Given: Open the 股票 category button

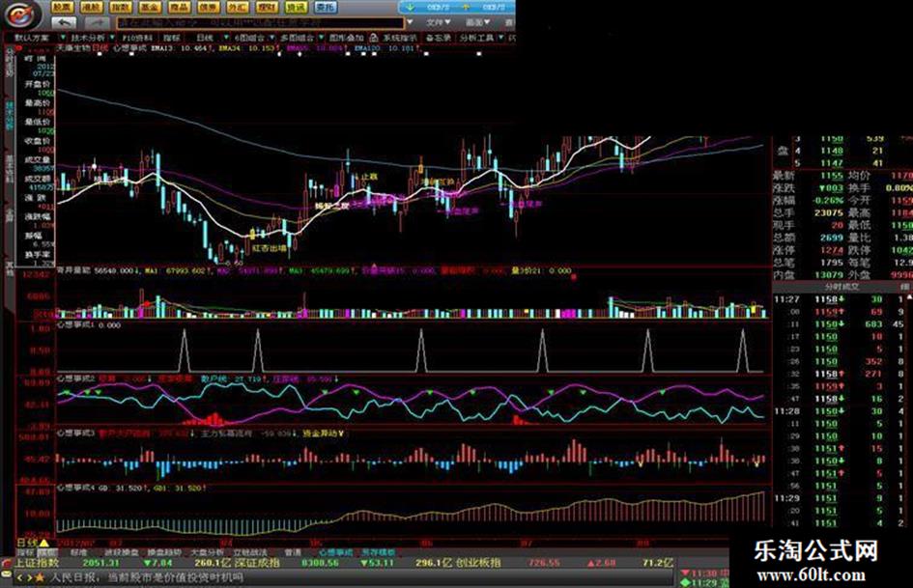Looking at the screenshot, I should tap(61, 7).
